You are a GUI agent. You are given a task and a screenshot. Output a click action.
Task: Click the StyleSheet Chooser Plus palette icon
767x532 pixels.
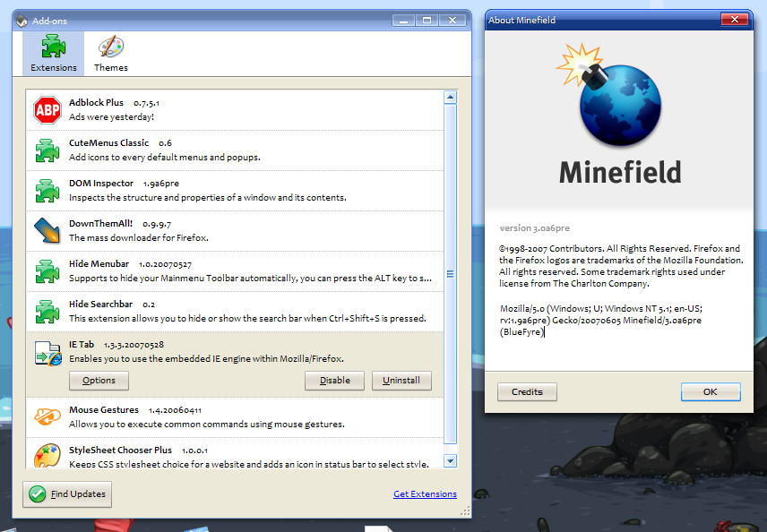[x=47, y=456]
